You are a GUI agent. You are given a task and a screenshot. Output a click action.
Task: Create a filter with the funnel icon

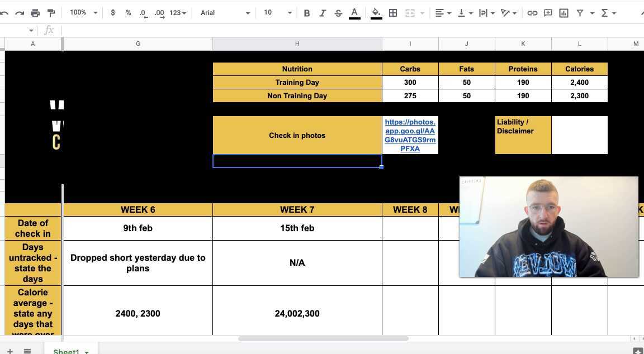(x=580, y=13)
